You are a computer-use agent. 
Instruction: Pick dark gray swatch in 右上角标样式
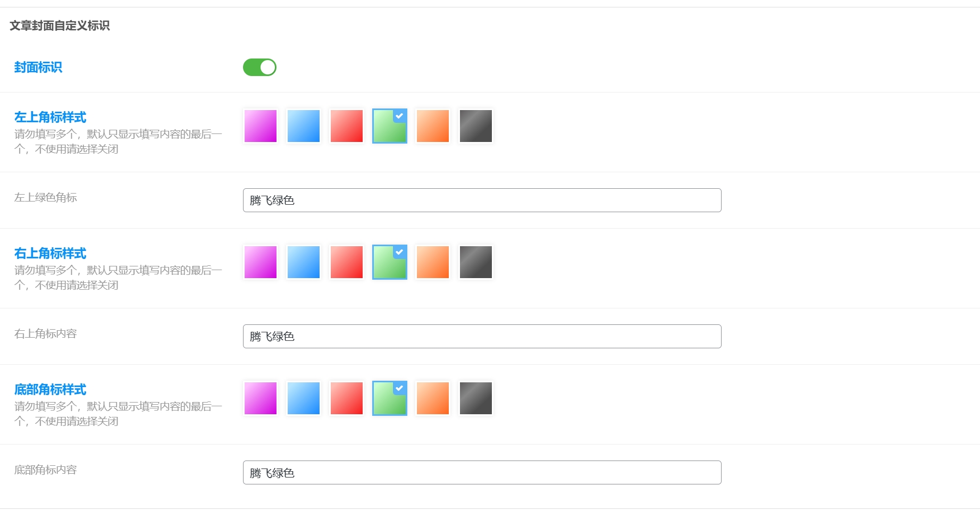click(x=476, y=262)
